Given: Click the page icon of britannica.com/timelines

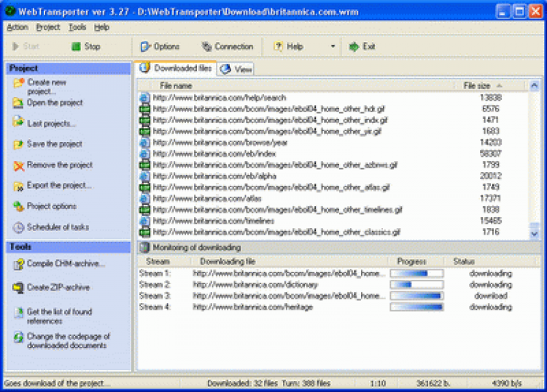Looking at the screenshot, I should [x=144, y=221].
